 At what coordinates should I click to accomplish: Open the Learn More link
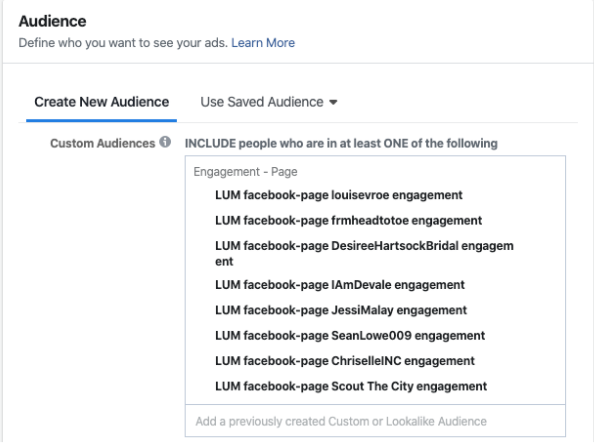coord(263,43)
